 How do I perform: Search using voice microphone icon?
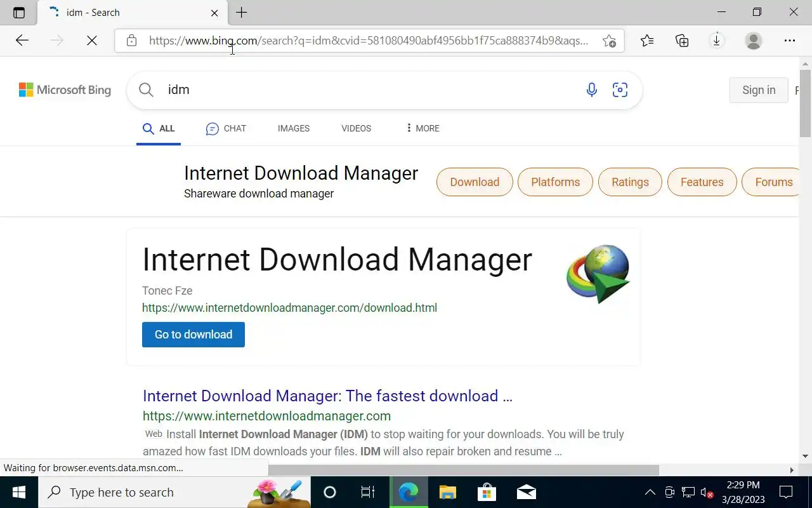click(591, 90)
